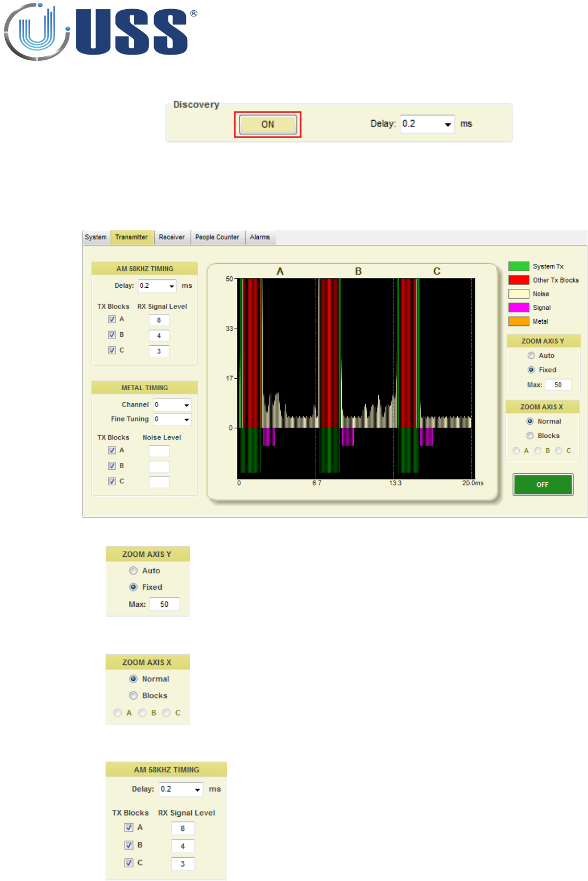Toggle AM 58KHZ TX Block B checkbox in the Transmitter window
This screenshot has width=588, height=881.
(112, 334)
